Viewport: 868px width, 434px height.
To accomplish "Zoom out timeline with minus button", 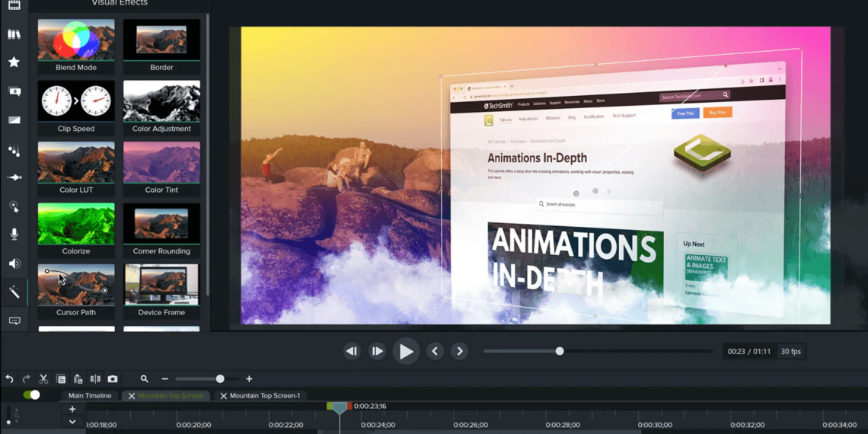I will (x=164, y=379).
